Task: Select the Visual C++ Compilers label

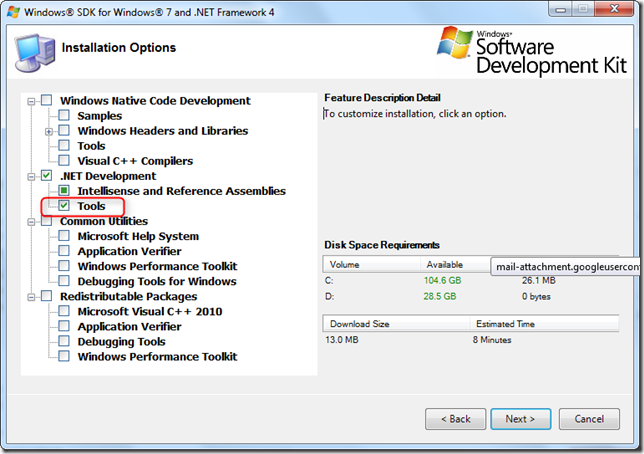Action: tap(135, 161)
